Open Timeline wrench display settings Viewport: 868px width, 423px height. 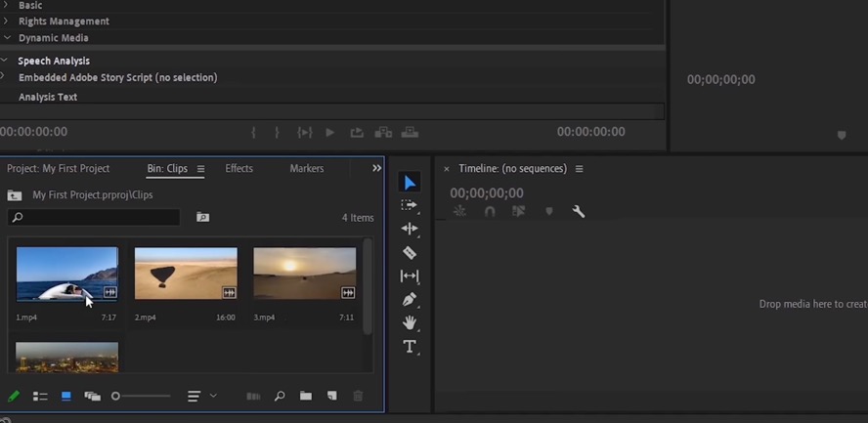coord(579,211)
